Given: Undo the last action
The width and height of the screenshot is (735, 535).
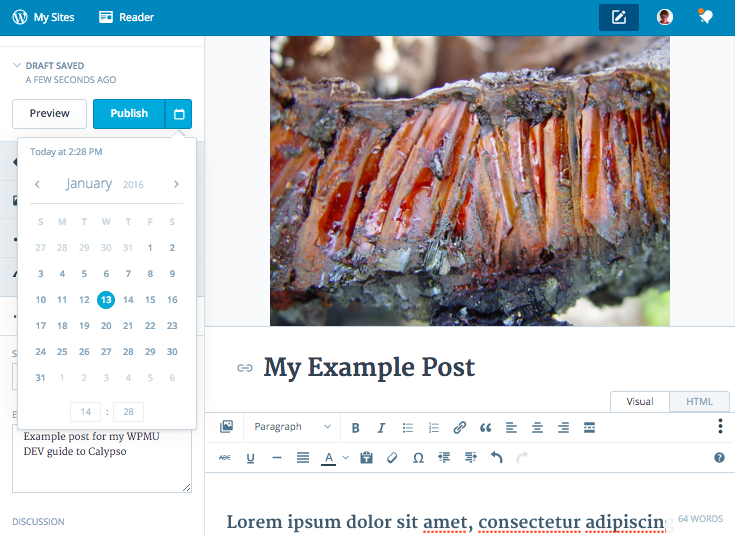Looking at the screenshot, I should point(496,457).
